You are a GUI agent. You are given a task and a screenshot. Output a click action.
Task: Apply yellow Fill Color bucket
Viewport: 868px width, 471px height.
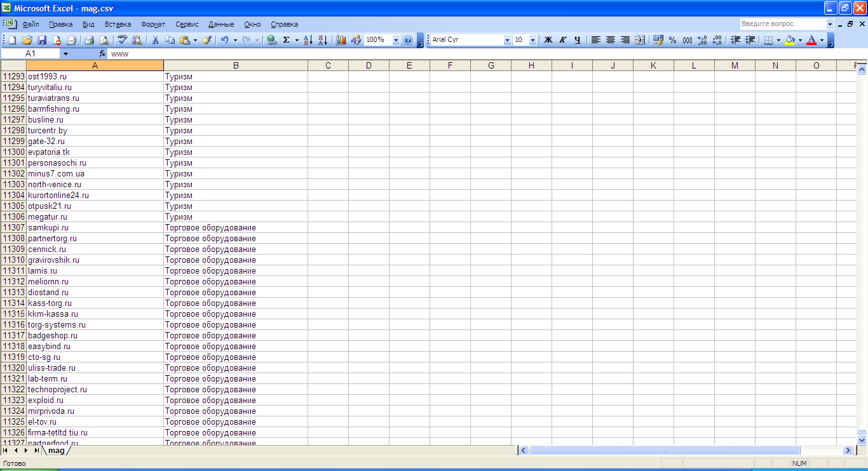790,40
